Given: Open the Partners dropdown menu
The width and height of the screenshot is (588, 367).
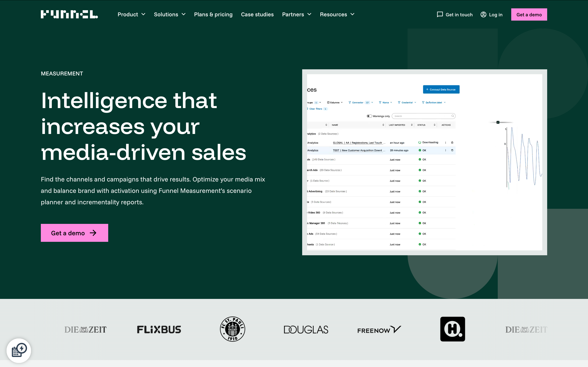Looking at the screenshot, I should tap(297, 14).
